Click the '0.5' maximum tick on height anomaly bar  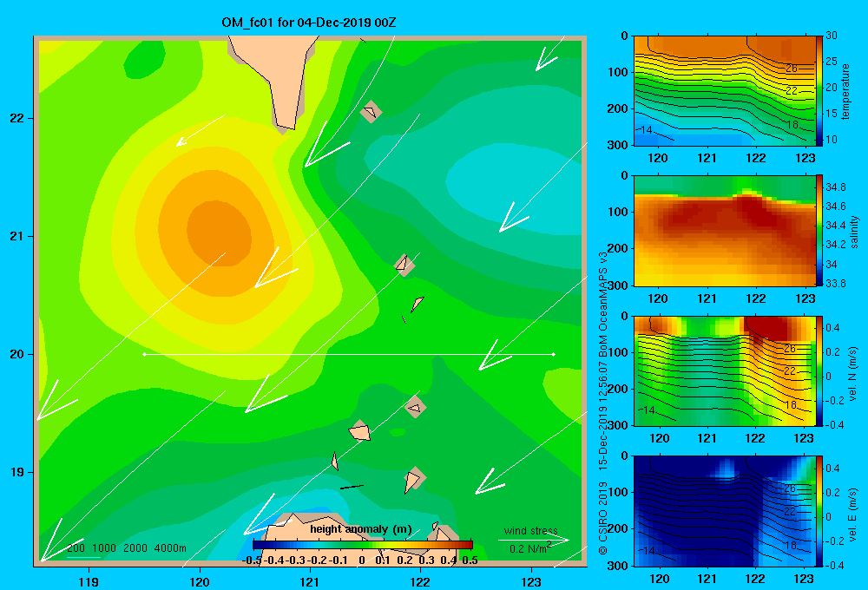coord(470,560)
